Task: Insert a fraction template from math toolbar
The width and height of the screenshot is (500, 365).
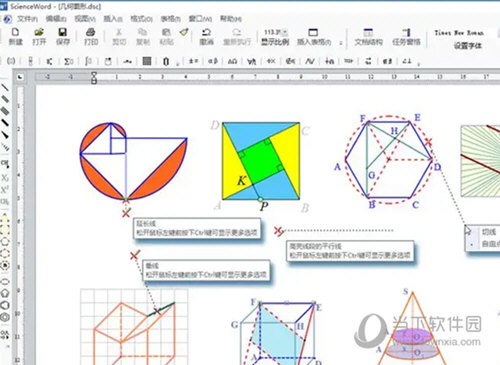Action: [31, 61]
